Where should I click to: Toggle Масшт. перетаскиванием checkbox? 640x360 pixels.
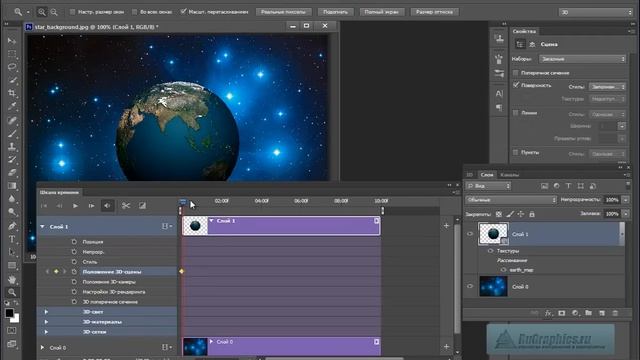(x=183, y=12)
